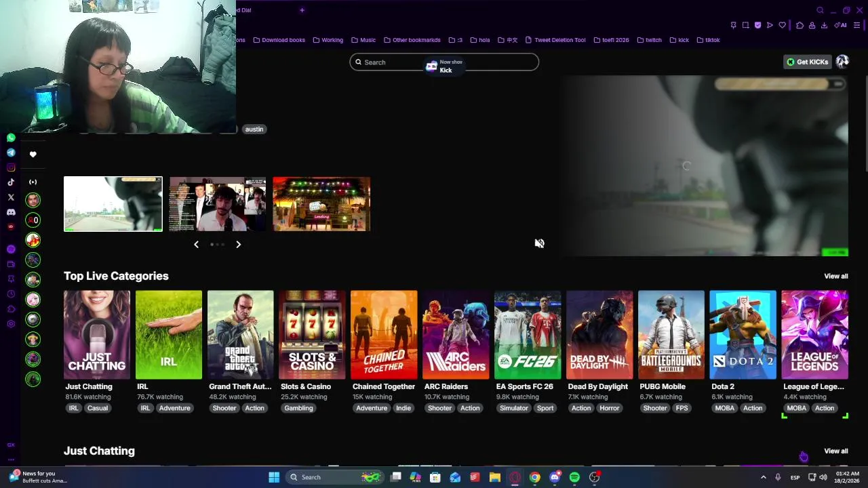Viewport: 868px width, 488px height.
Task: Open Kick profile avatar menu
Action: (x=842, y=62)
